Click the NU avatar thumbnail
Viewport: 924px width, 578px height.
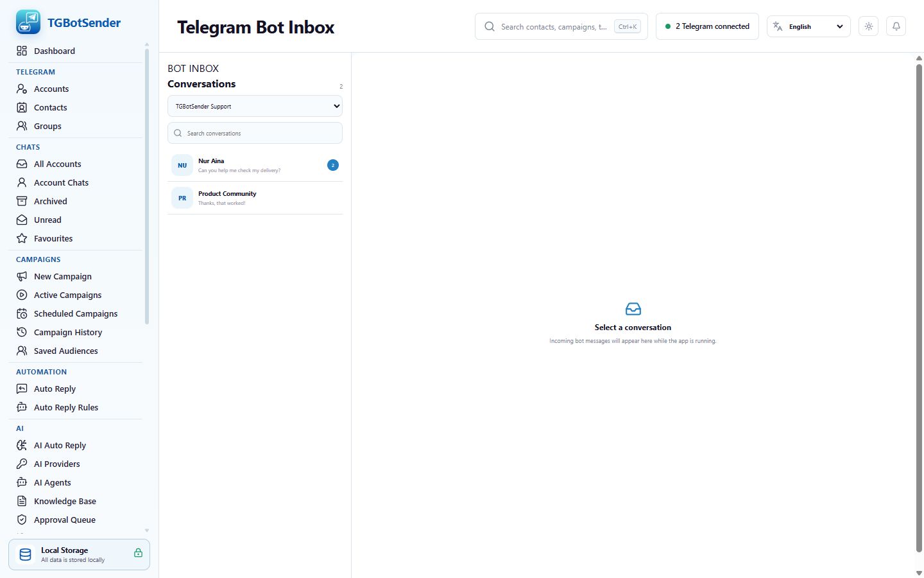(x=182, y=165)
